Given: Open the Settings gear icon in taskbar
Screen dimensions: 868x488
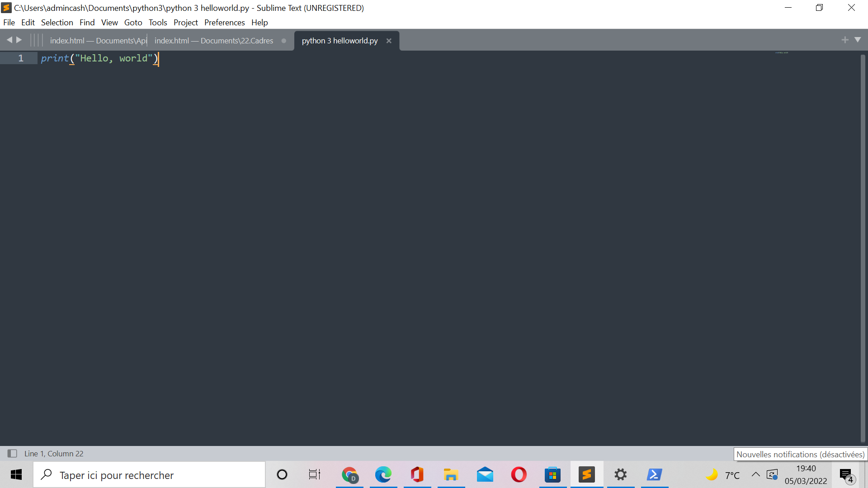Looking at the screenshot, I should point(621,474).
